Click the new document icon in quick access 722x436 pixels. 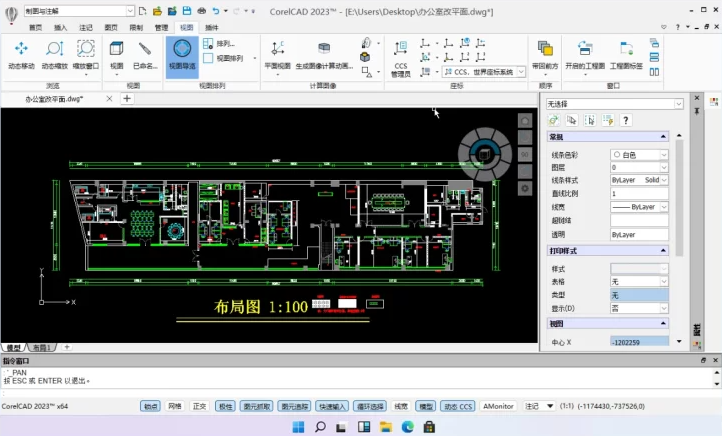[x=143, y=11]
